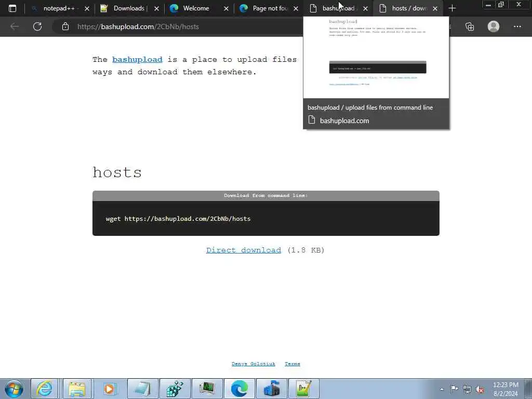
Task: Click bashupload.com in the tab preview
Action: [344, 121]
